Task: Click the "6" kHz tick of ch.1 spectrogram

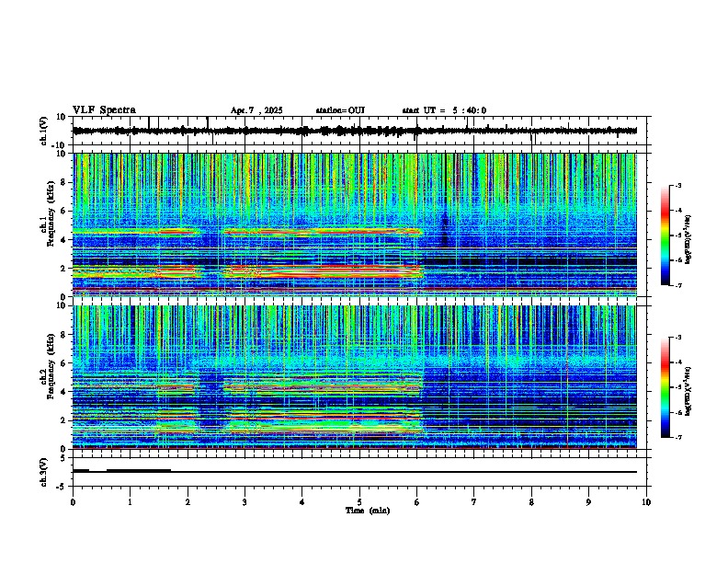Action: (63, 211)
